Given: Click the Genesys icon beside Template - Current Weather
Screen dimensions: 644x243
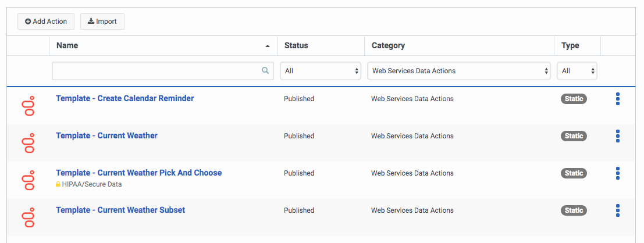Looking at the screenshot, I should click(x=28, y=143).
